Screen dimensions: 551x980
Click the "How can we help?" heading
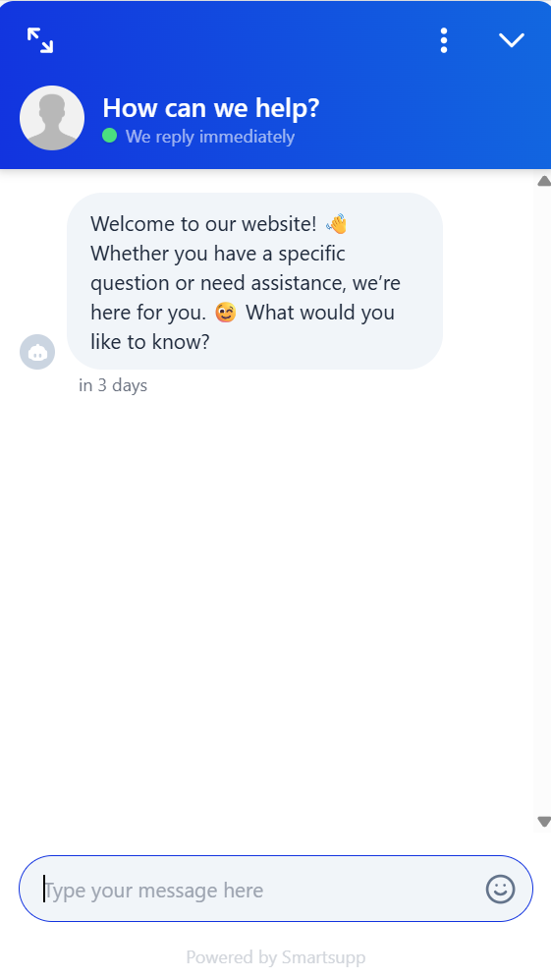pyautogui.click(x=210, y=107)
